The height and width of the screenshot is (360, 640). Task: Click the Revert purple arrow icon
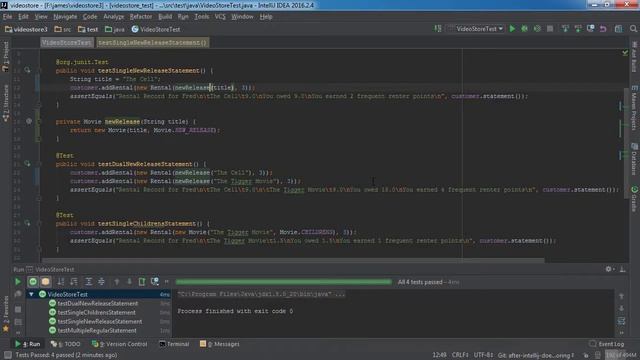[603, 29]
